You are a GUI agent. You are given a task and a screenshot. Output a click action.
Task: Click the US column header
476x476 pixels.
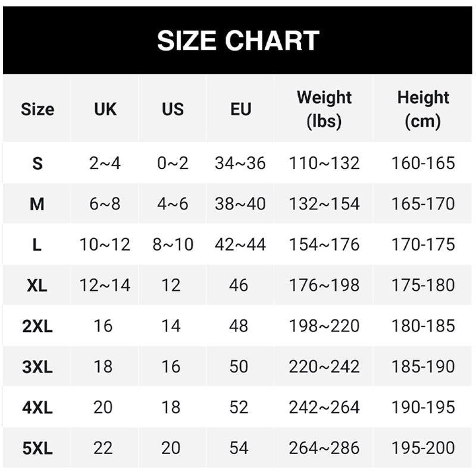(173, 109)
